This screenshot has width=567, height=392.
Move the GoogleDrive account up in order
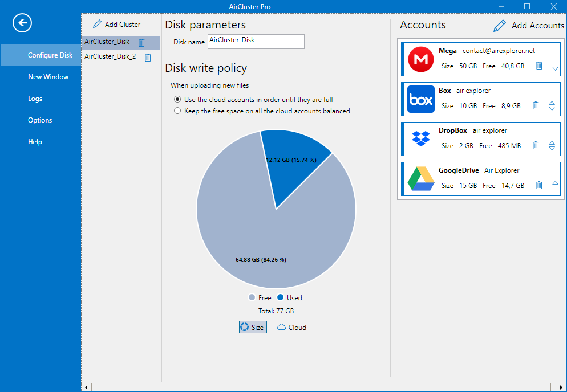coord(556,183)
